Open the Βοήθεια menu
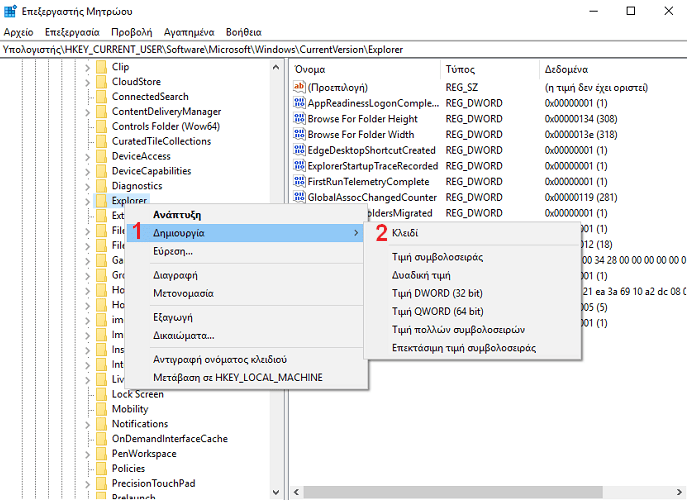 (x=244, y=32)
